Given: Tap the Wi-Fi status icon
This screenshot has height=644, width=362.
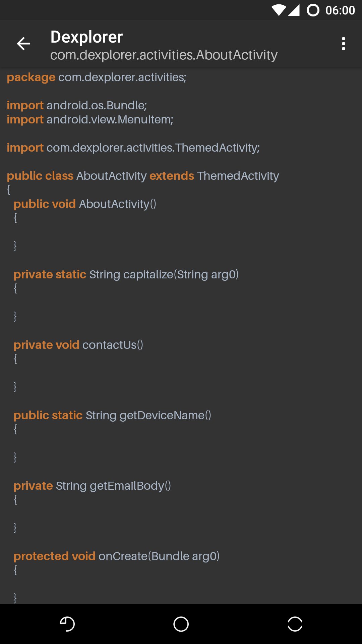Looking at the screenshot, I should 279,10.
